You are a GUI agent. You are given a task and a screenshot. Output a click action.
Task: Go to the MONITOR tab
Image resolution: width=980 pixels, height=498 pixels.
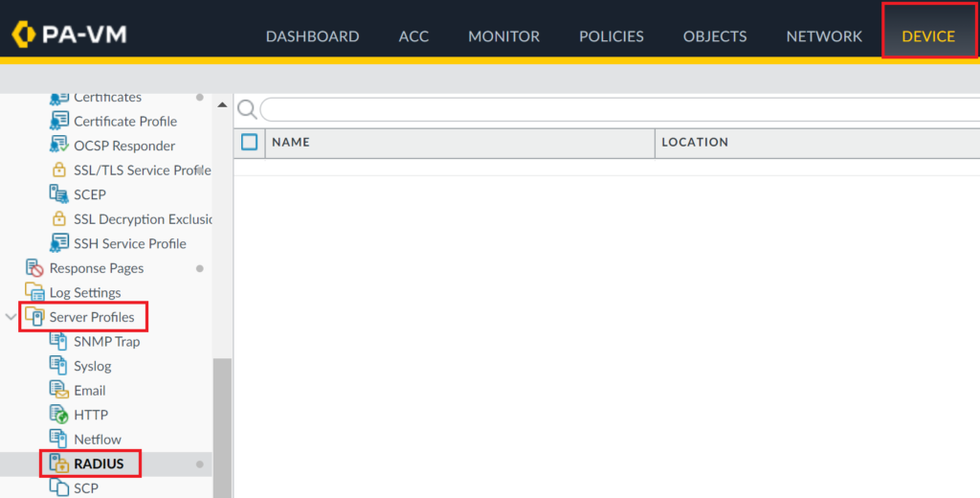tap(503, 36)
